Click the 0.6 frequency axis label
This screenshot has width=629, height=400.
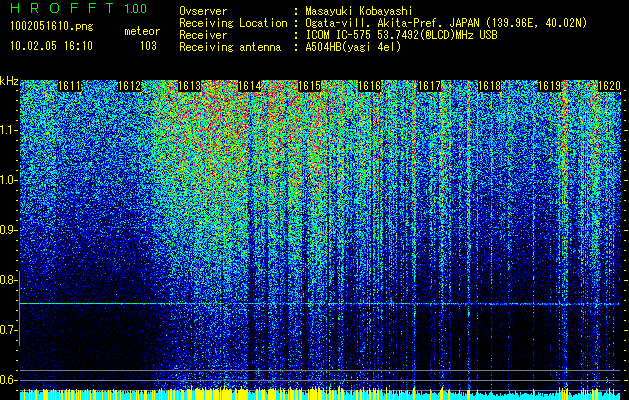click(x=9, y=380)
